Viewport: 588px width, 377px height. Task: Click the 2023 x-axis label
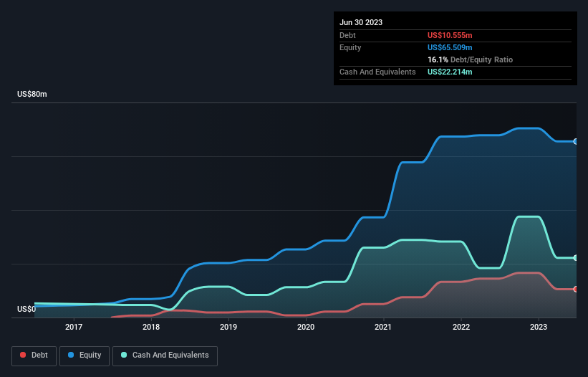(539, 327)
